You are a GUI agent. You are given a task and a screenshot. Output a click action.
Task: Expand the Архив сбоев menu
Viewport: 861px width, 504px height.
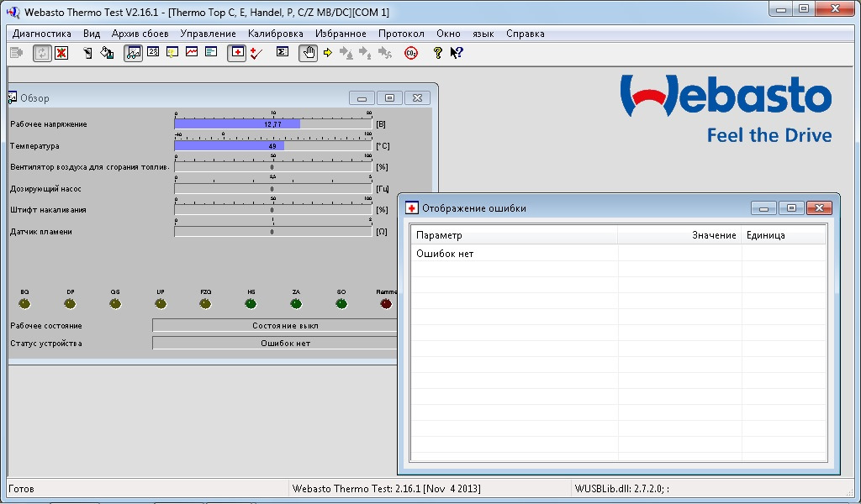click(x=140, y=34)
